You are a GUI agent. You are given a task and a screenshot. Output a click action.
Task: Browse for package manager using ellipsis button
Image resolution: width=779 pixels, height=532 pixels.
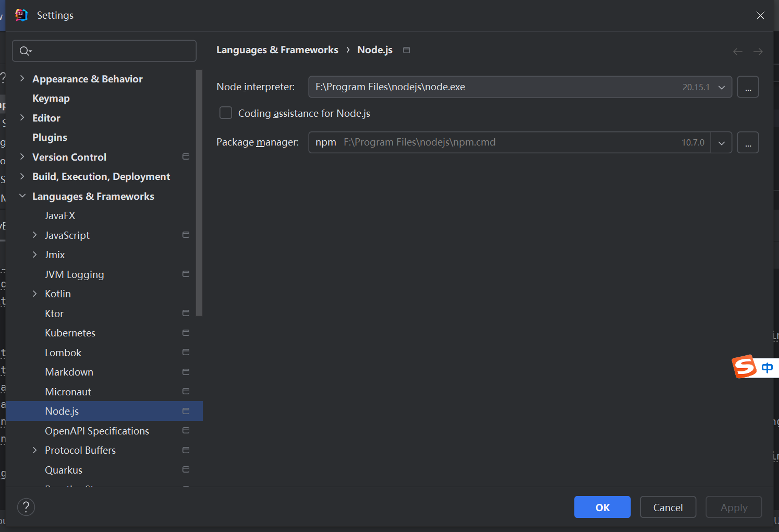[748, 142]
